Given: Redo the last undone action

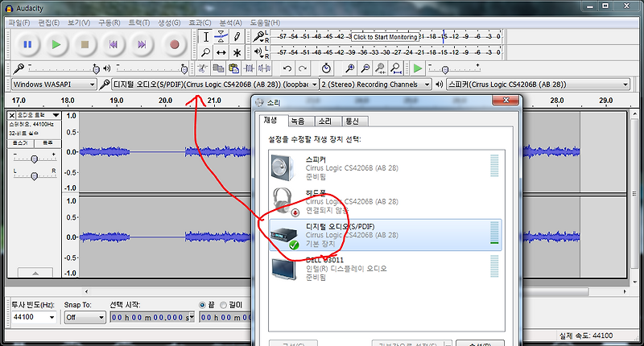Looking at the screenshot, I should [x=303, y=68].
